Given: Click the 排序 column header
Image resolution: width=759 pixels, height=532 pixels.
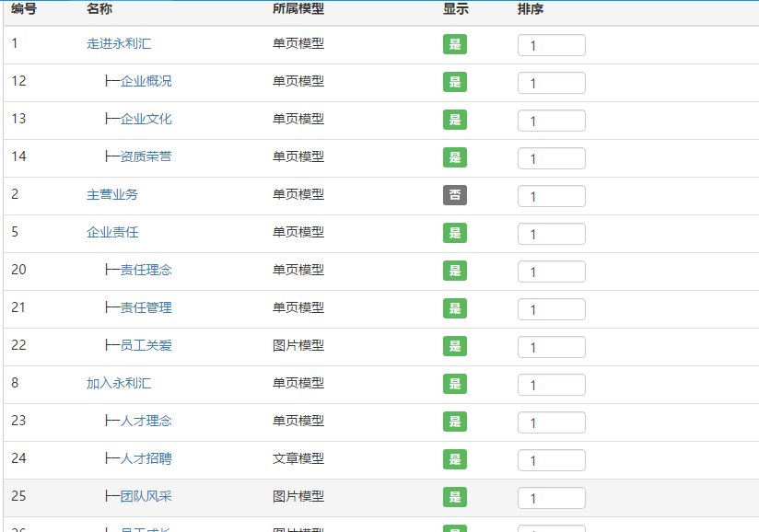Looking at the screenshot, I should [531, 9].
